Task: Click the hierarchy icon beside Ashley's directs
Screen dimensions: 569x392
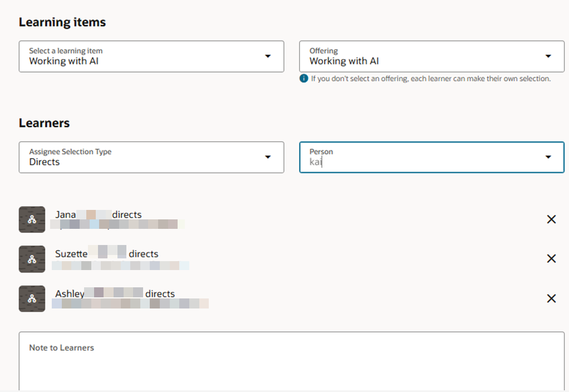Action: click(32, 298)
